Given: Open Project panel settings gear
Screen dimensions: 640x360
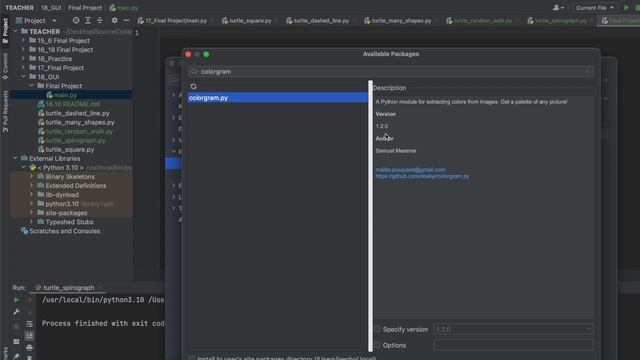Looking at the screenshot, I should 114,20.
